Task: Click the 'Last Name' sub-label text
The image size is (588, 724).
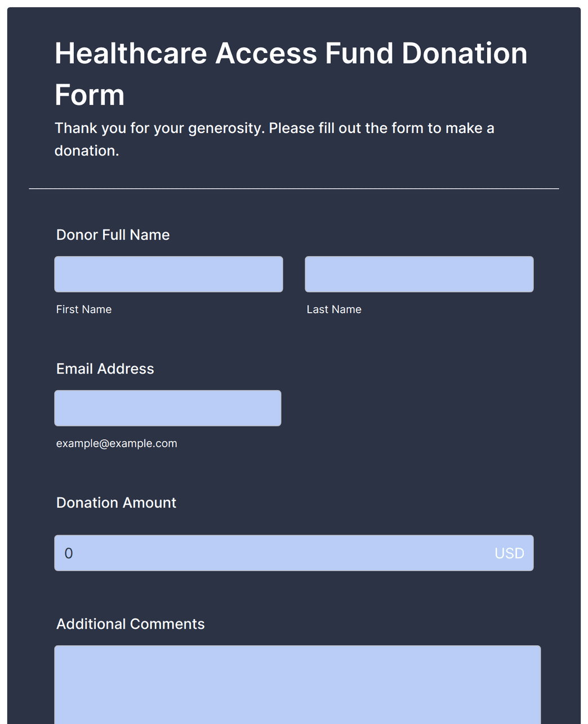Action: click(334, 309)
